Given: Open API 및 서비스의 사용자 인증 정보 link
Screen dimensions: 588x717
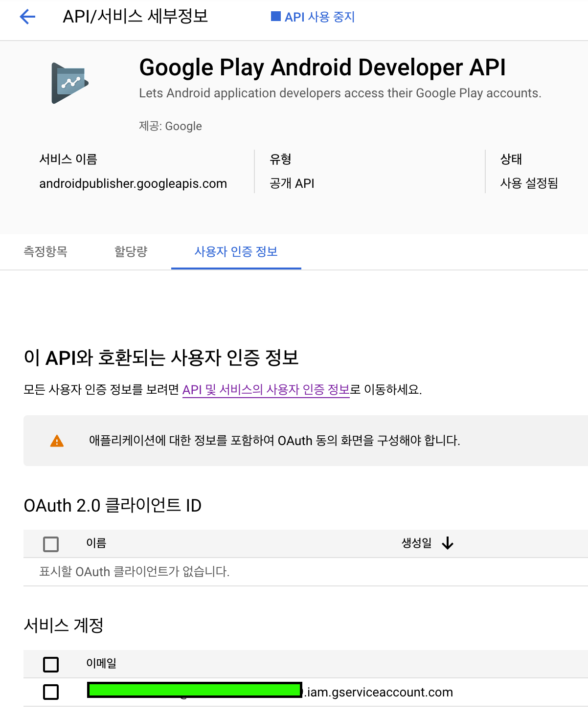Looking at the screenshot, I should click(x=266, y=390).
